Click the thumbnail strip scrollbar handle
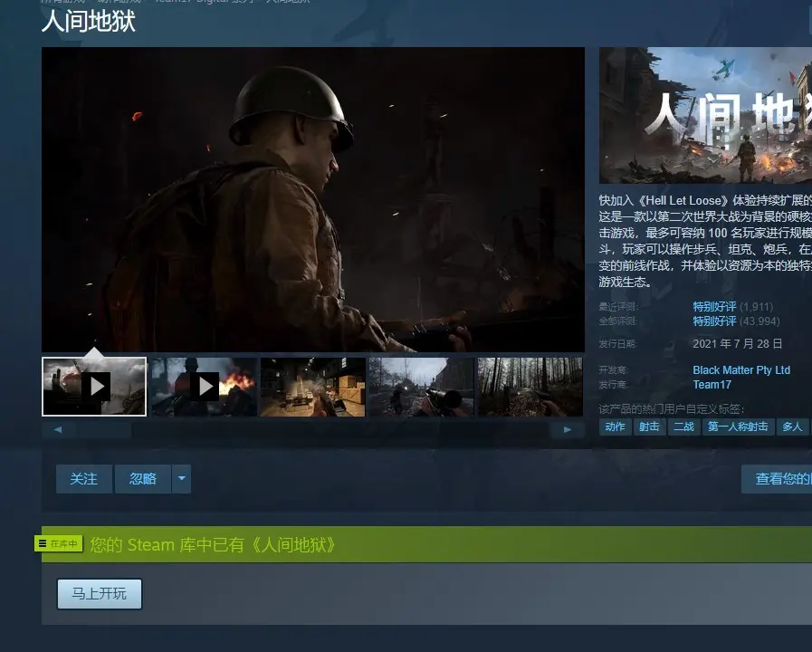The image size is (812, 652). point(103,430)
